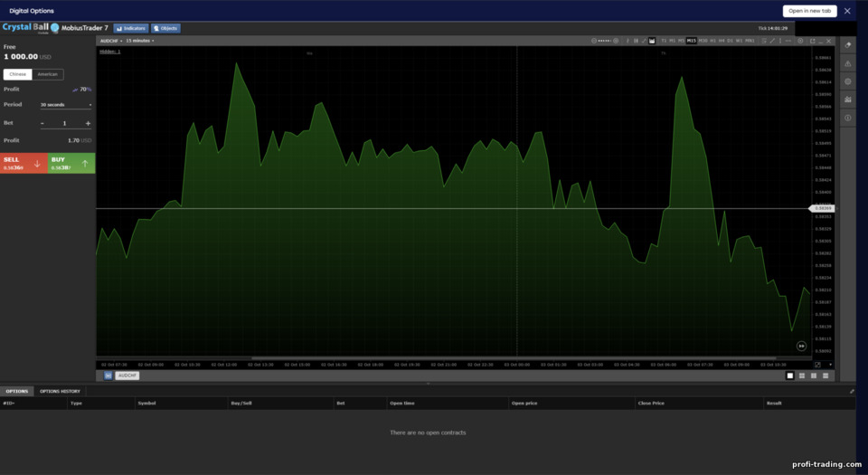Switch chart to line style
This screenshot has height=475, width=868.
[644, 41]
